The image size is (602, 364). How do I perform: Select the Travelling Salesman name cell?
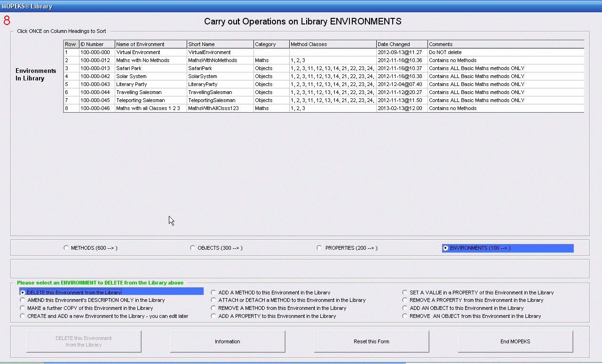[x=151, y=92]
